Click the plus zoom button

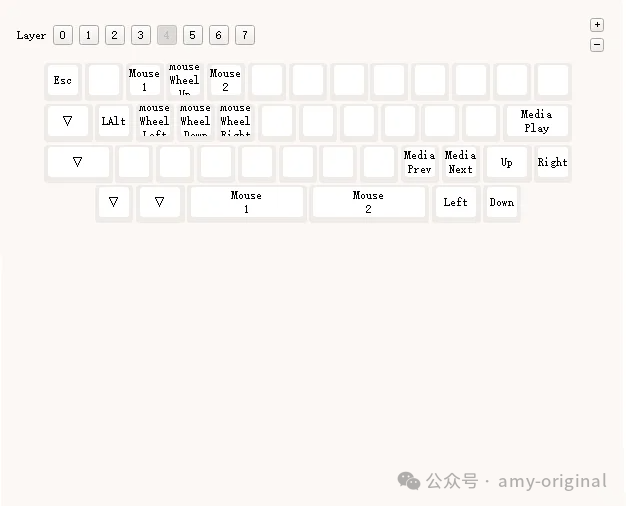tap(597, 25)
